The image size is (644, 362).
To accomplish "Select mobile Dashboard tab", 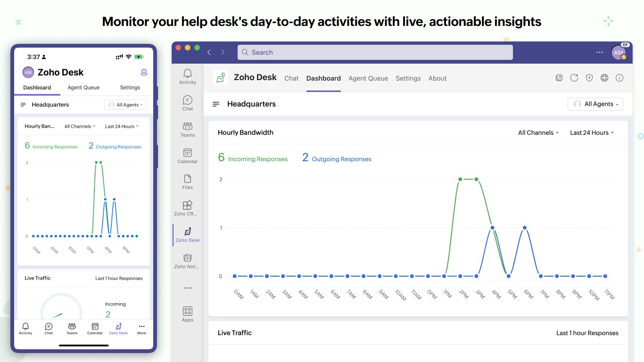I will click(x=37, y=87).
